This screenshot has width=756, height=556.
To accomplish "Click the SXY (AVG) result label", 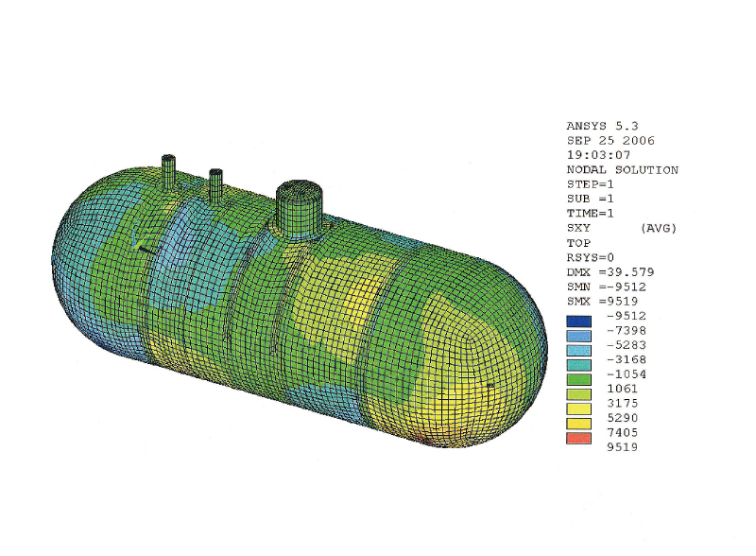I will (610, 227).
